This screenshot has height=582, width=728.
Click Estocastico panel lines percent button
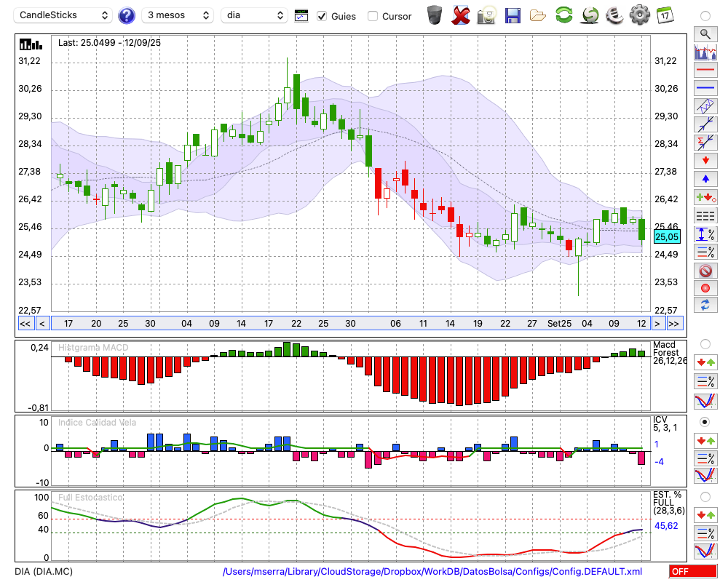click(x=705, y=533)
